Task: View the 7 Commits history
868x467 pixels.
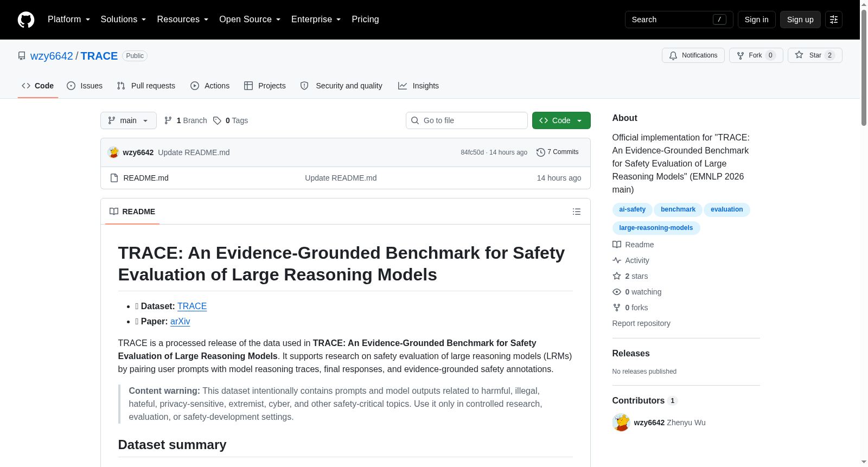Action: (x=558, y=152)
